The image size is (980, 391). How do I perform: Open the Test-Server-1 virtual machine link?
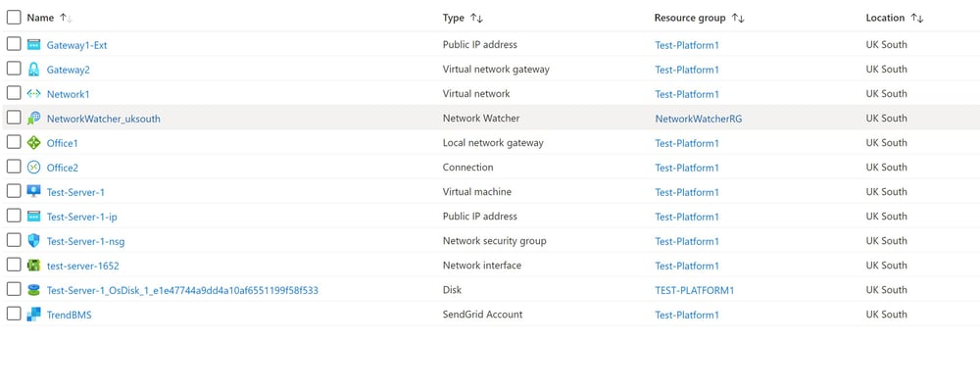[x=75, y=192]
